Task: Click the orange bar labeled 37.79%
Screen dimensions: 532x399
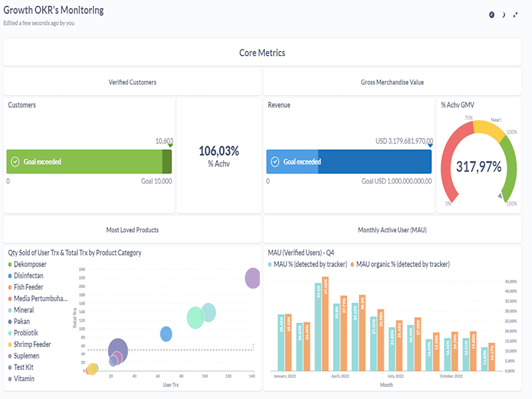Action: click(x=344, y=333)
